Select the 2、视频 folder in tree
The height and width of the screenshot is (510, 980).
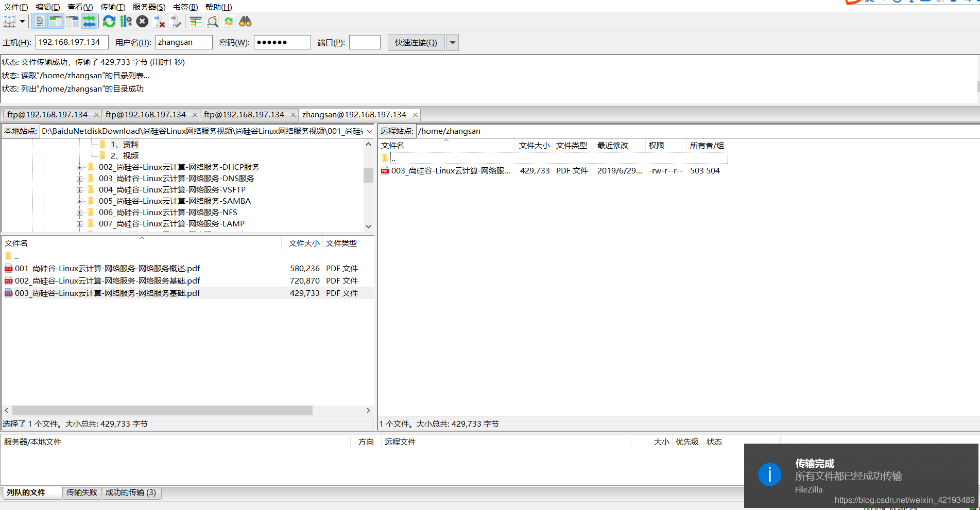click(125, 156)
